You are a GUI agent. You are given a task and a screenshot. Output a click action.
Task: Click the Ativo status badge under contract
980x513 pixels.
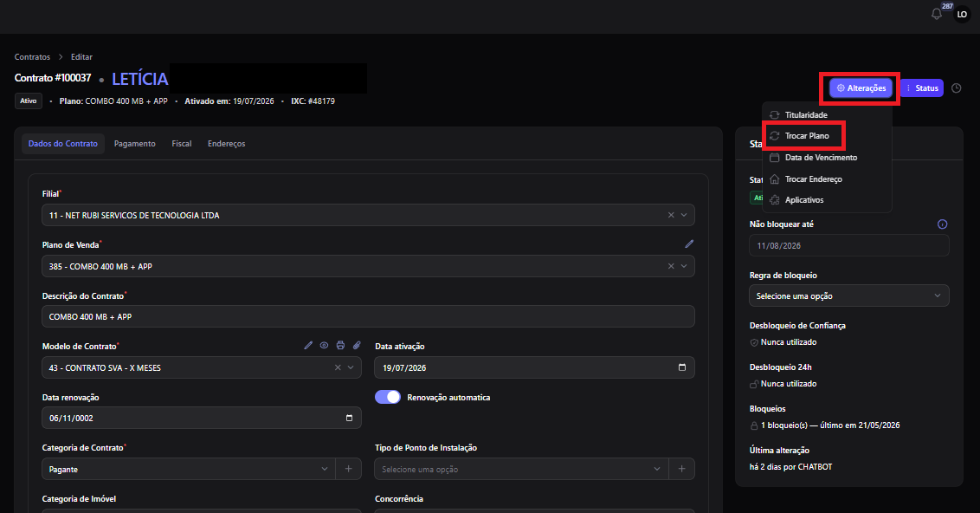click(x=28, y=101)
